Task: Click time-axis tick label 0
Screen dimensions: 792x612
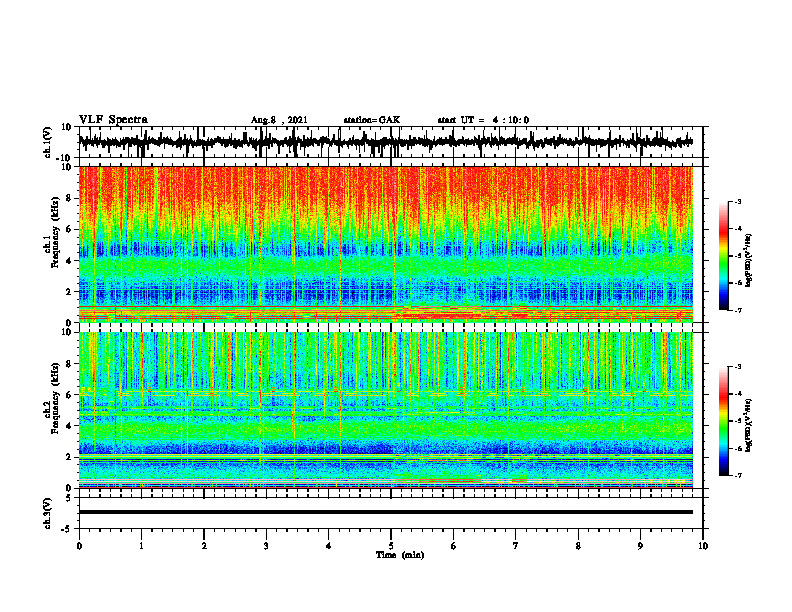Action: point(79,546)
